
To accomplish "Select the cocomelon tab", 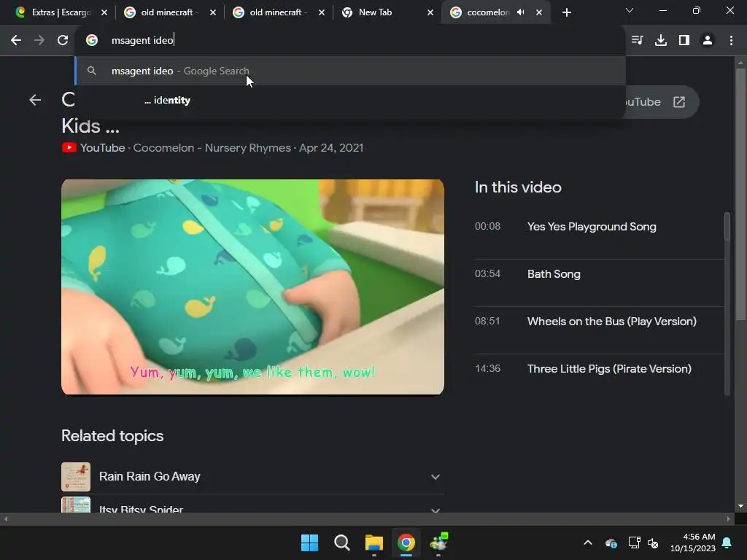I will coord(488,12).
